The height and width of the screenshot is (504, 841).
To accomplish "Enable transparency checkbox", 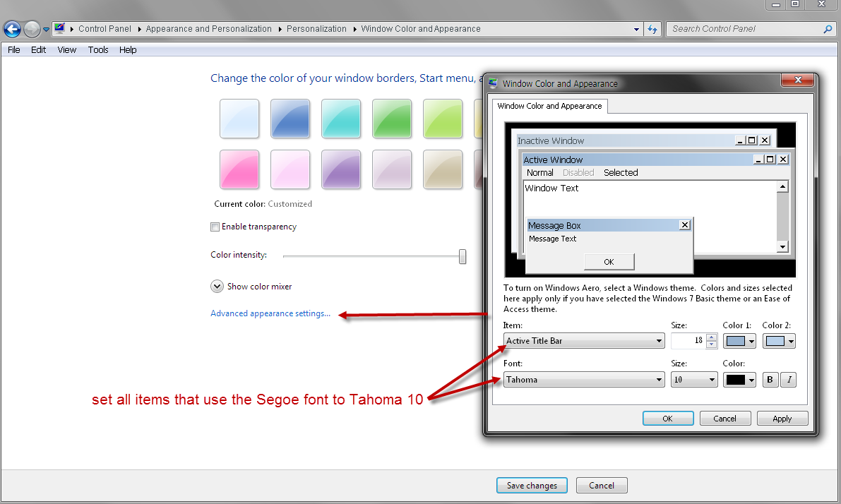I will click(215, 227).
